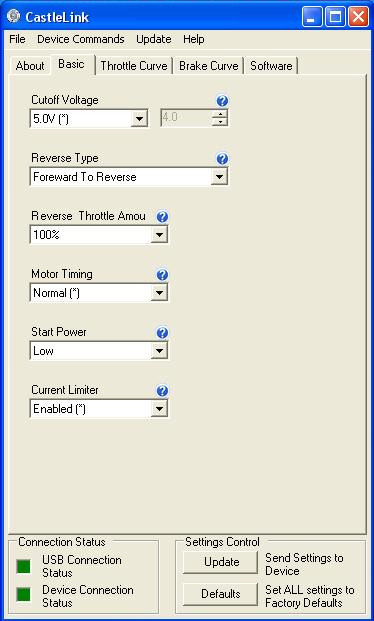374x621 pixels.
Task: Open help for Reverse Throttle Amount
Action: 162,217
